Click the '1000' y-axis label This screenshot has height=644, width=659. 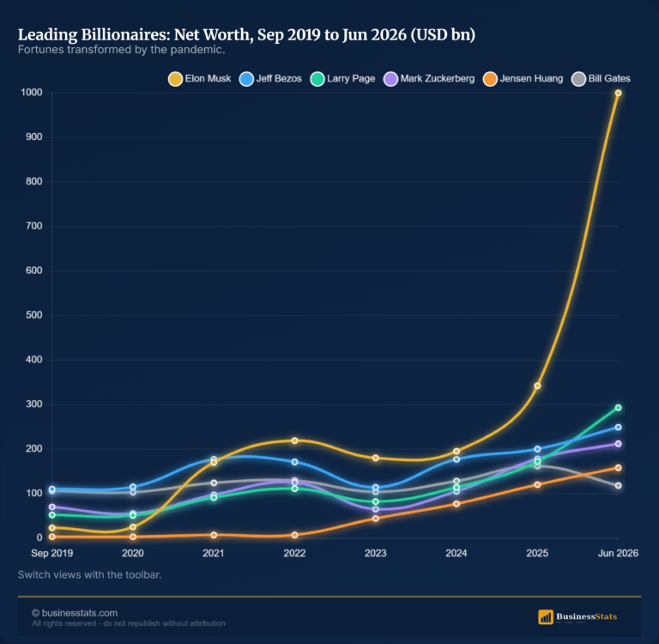coord(32,93)
